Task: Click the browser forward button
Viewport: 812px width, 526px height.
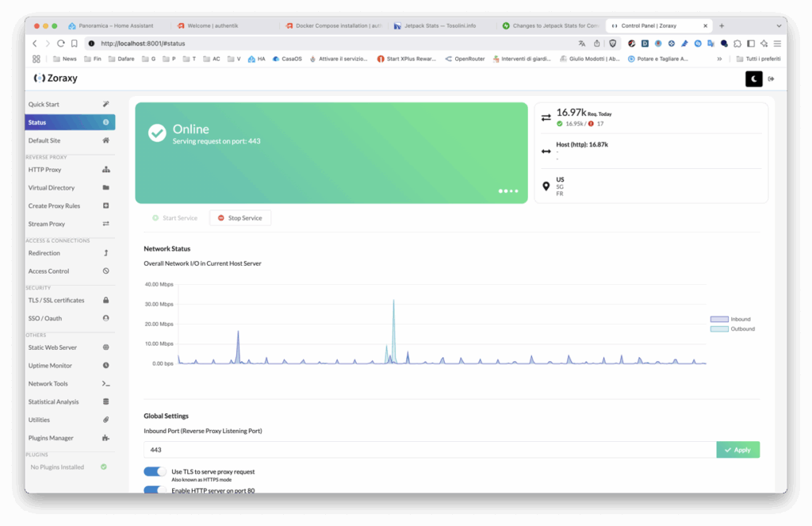Action: (x=47, y=44)
